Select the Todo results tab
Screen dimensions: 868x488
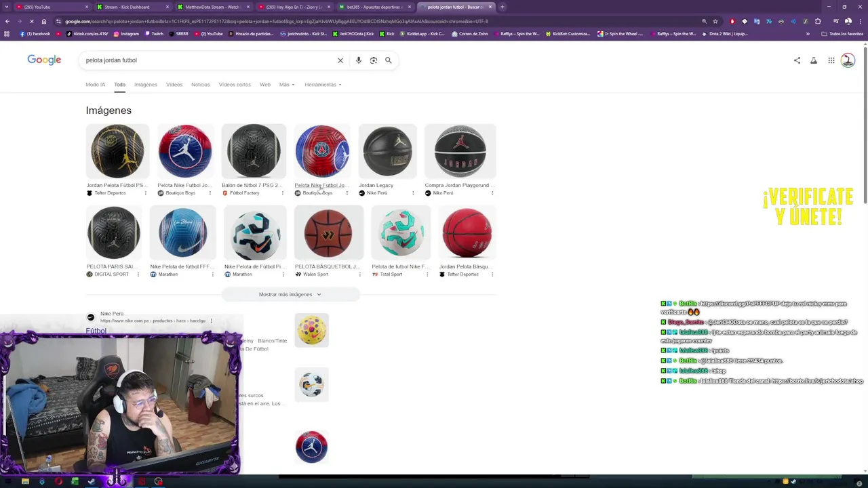tap(119, 85)
